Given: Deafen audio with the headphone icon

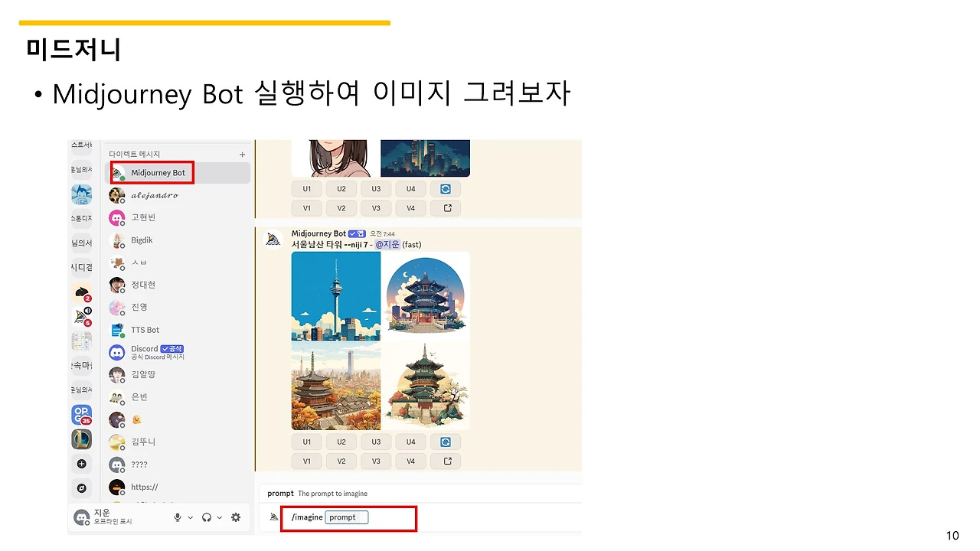Looking at the screenshot, I should tap(207, 517).
